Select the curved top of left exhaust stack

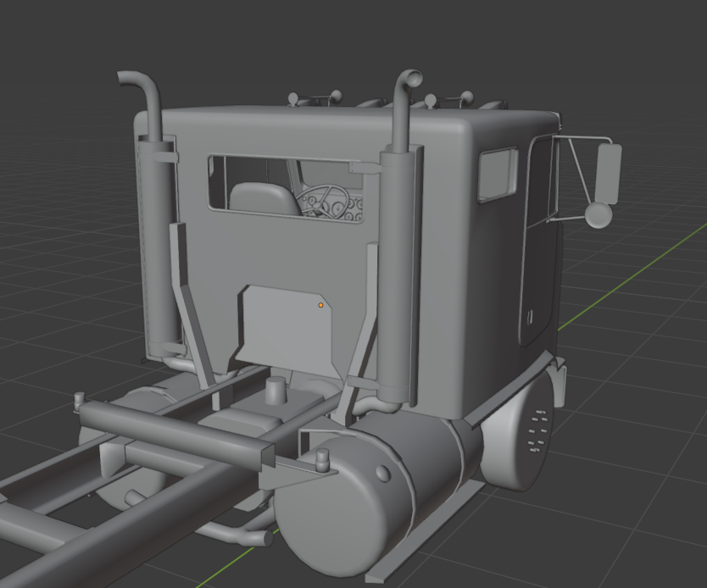(x=139, y=90)
